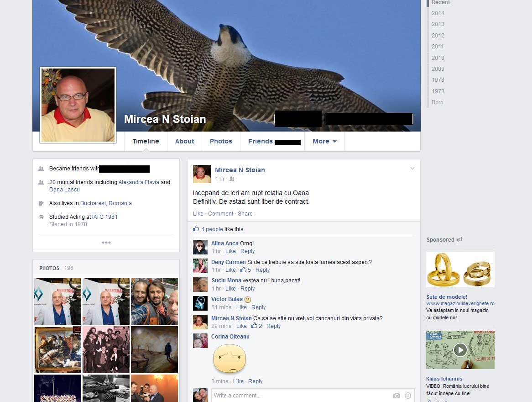Click the play button on Klaus Iohannis video
Image resolution: width=532 pixels, height=402 pixels.
460,350
